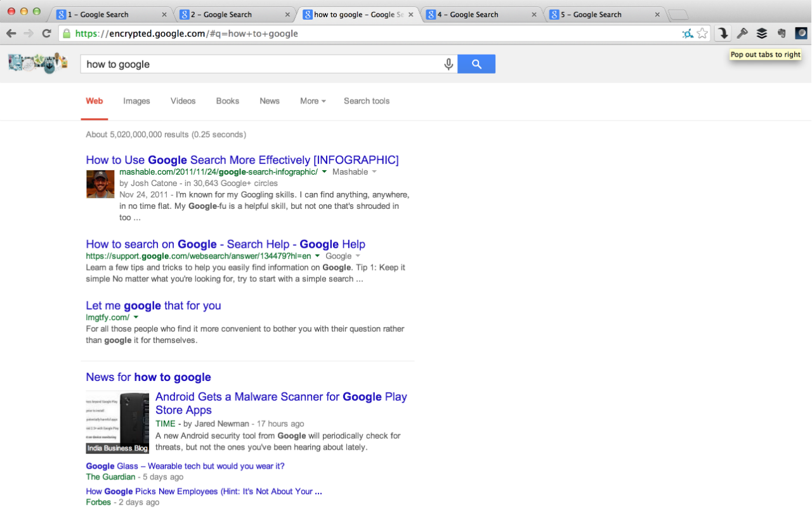Click the 'Forbes' news source label
The height and width of the screenshot is (508, 812).
pyautogui.click(x=98, y=502)
